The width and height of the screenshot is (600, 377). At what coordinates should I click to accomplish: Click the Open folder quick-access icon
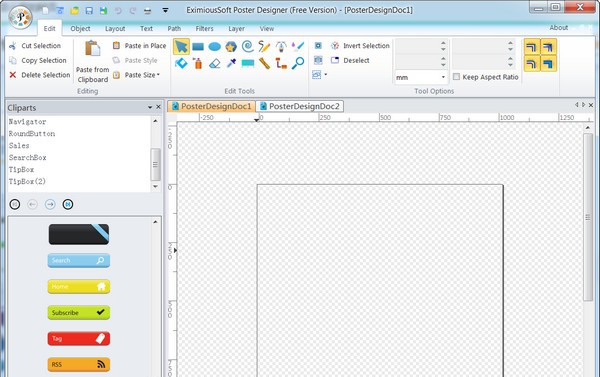click(x=75, y=11)
